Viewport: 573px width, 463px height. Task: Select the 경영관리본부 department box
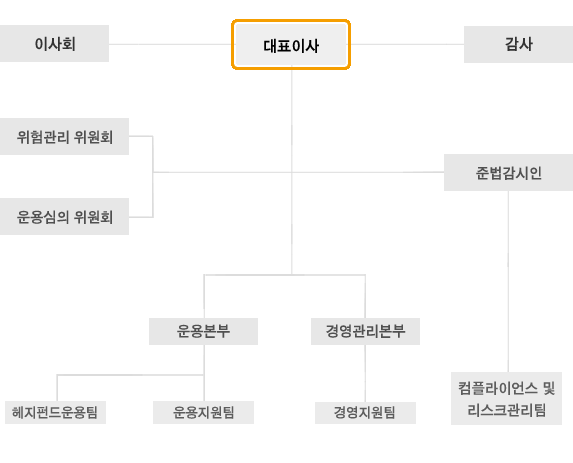click(x=365, y=331)
